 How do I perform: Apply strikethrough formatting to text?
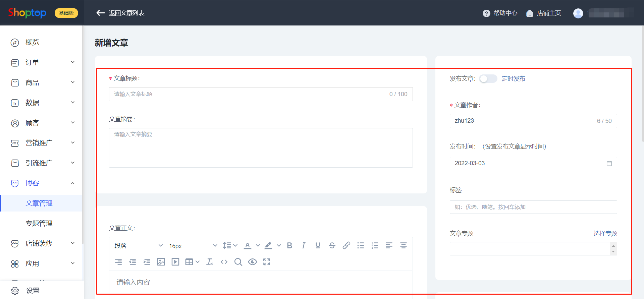pos(332,245)
